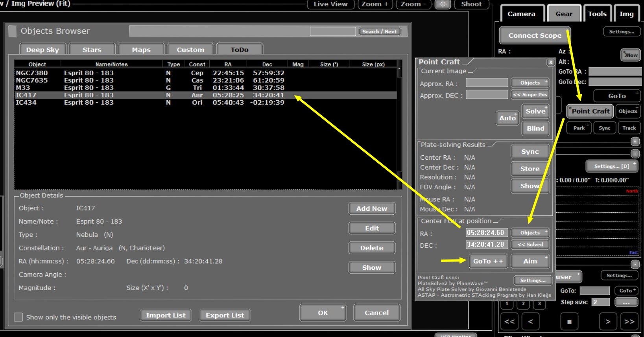Sort by the Const column header
Screen dimensions: 644x337
(x=197, y=64)
